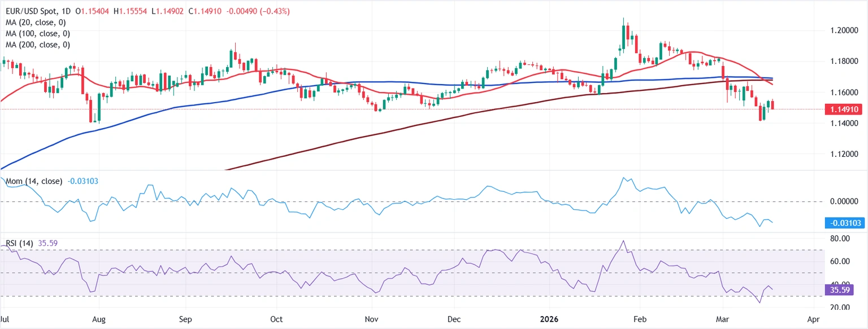Click the Apr label on time axis

[813, 319]
